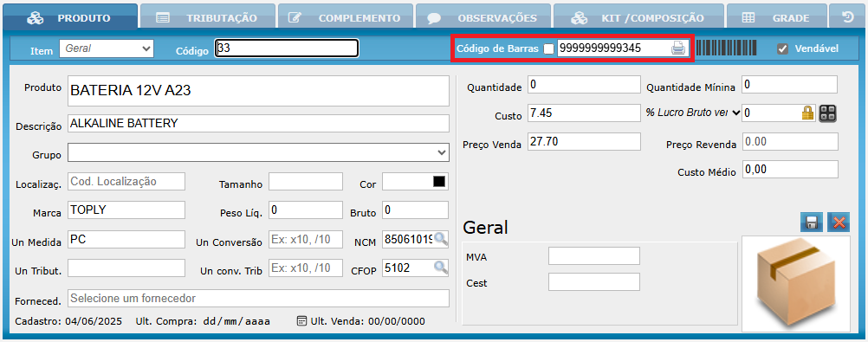Click the MVA input field
Viewport: 868px width, 342px height.
[594, 256]
